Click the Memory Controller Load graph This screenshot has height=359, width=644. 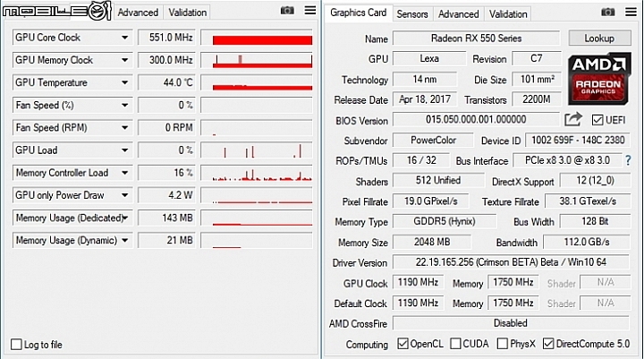click(257, 173)
